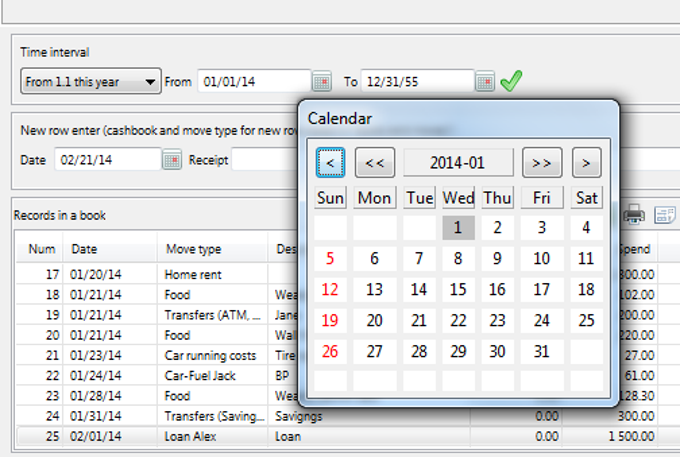Sort records by Date column header

tap(110, 249)
